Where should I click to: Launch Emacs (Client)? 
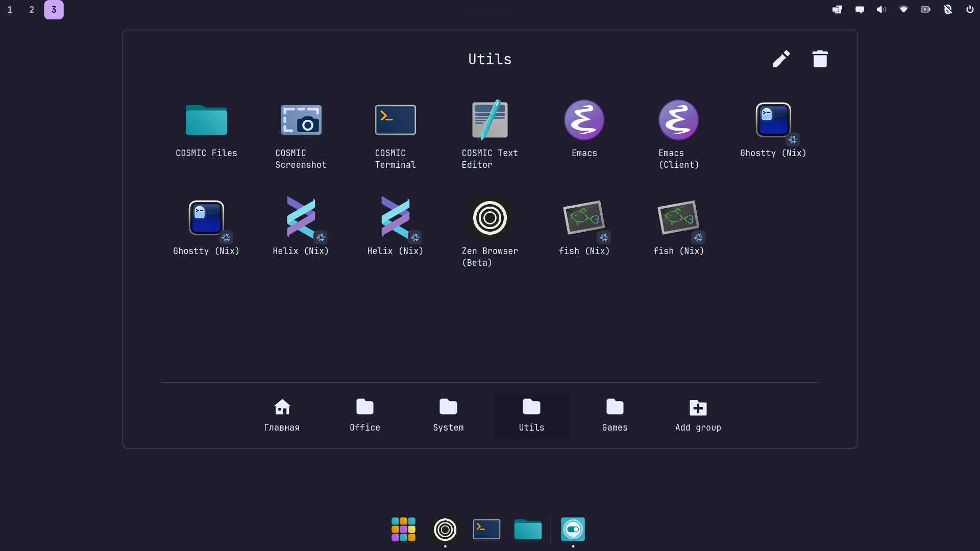(x=678, y=135)
